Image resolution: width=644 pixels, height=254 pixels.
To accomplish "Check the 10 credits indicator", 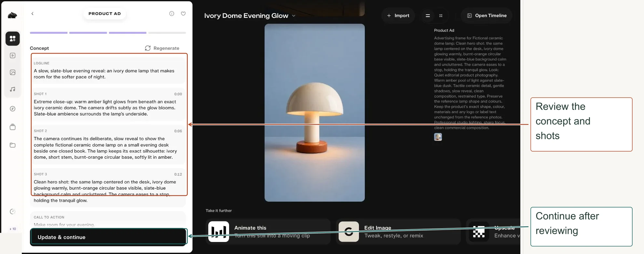I will tap(13, 229).
